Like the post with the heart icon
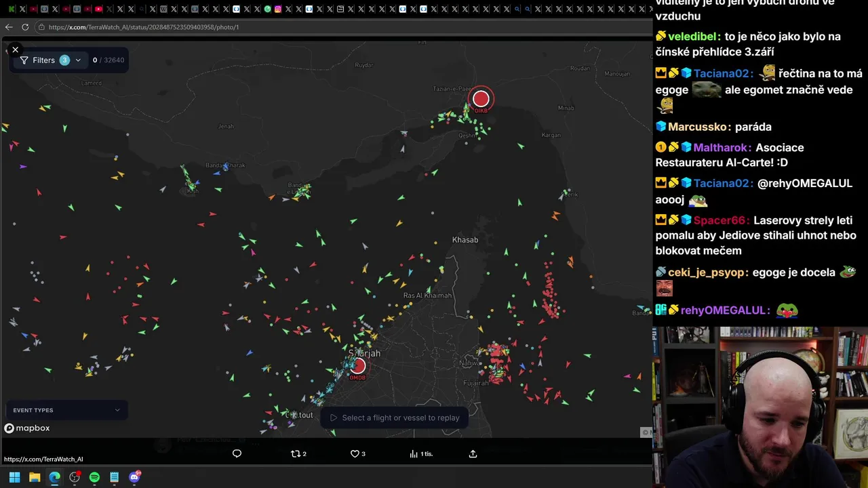 pos(355,453)
